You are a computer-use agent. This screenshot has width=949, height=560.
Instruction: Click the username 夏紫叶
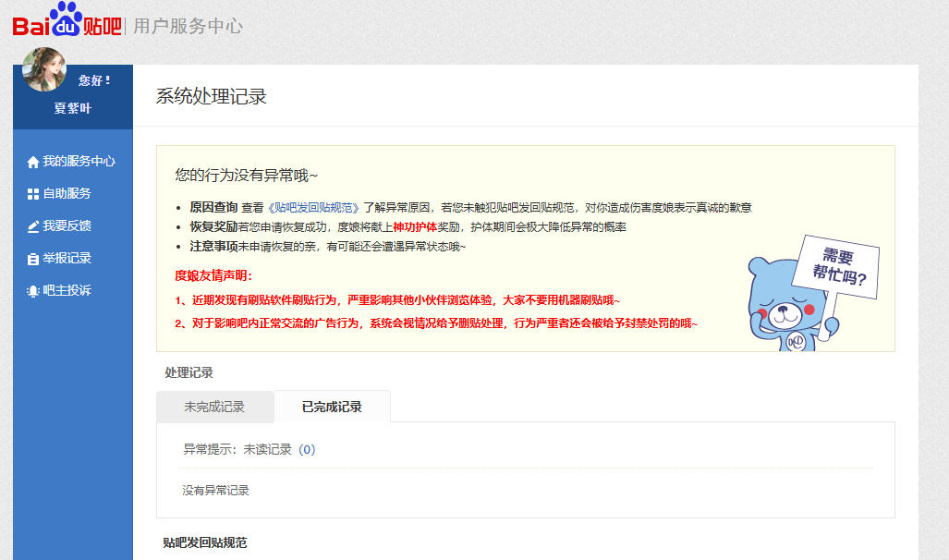[73, 108]
